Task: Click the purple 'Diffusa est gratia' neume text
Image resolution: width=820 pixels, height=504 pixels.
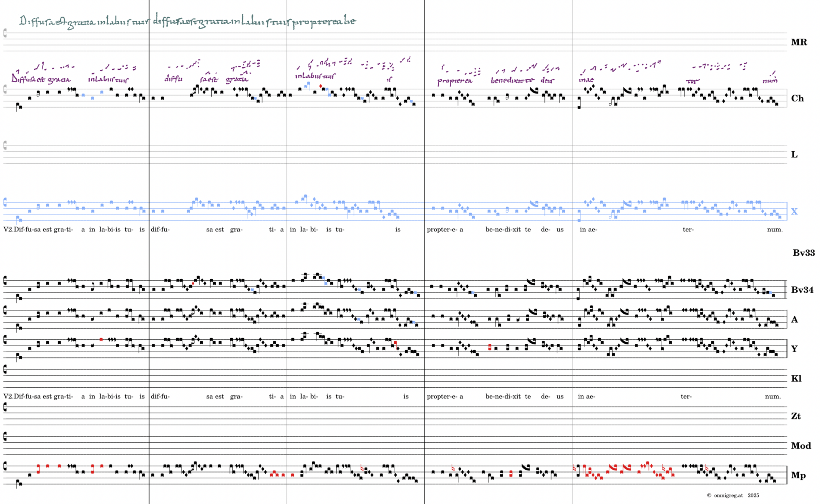Action: tap(41, 79)
